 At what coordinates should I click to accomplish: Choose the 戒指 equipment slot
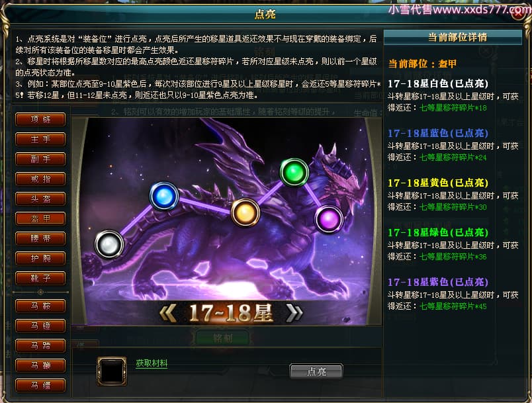[x=40, y=179]
